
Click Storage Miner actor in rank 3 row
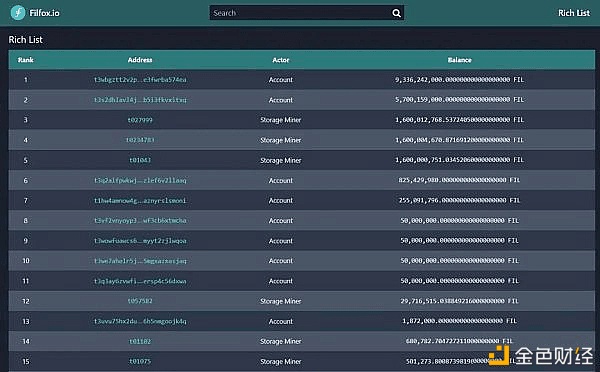point(281,120)
